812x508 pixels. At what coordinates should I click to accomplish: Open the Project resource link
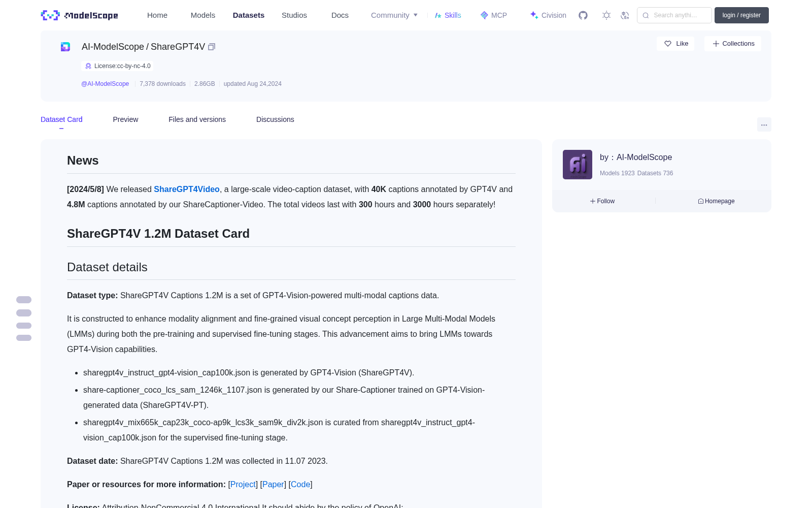[x=243, y=484]
